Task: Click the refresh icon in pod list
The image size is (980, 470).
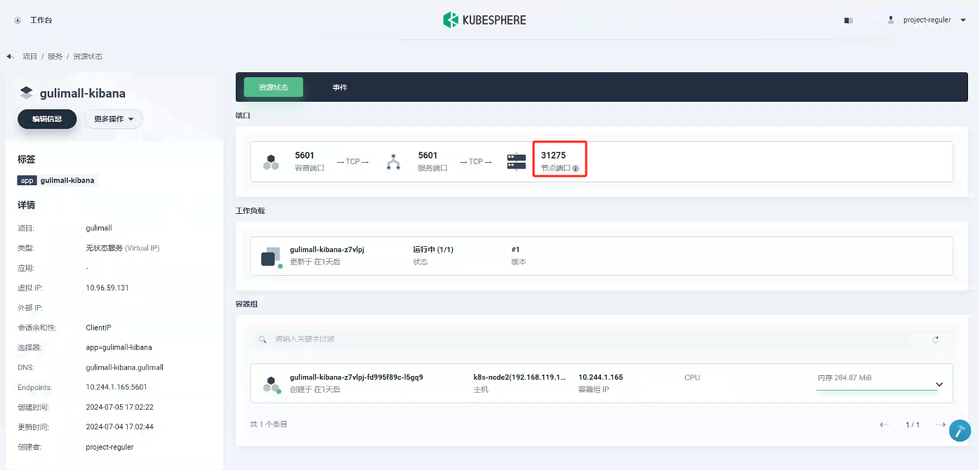Action: pos(936,340)
